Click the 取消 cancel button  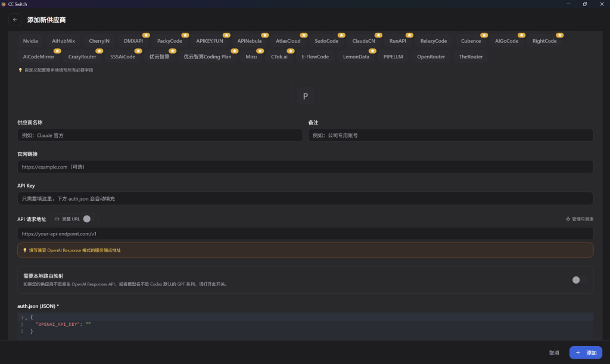coord(554,353)
